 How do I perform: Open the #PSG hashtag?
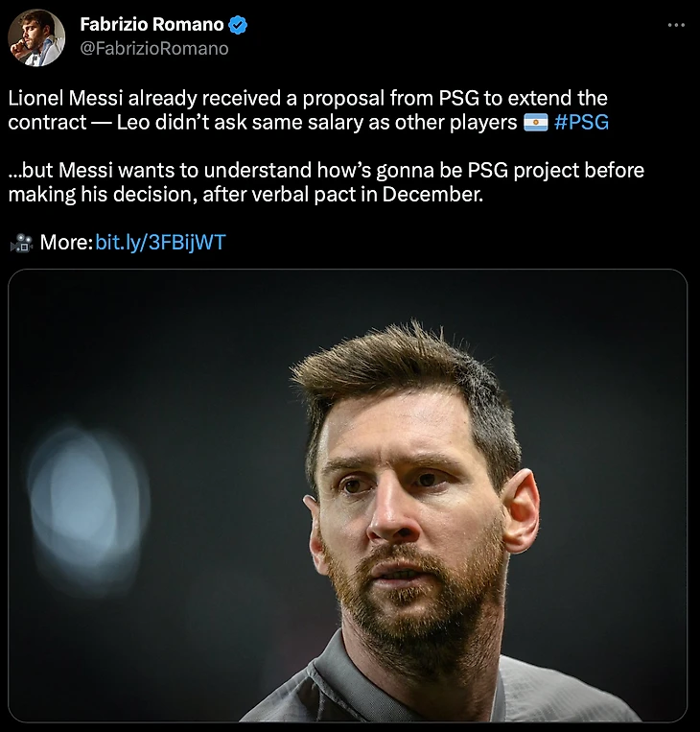click(581, 123)
